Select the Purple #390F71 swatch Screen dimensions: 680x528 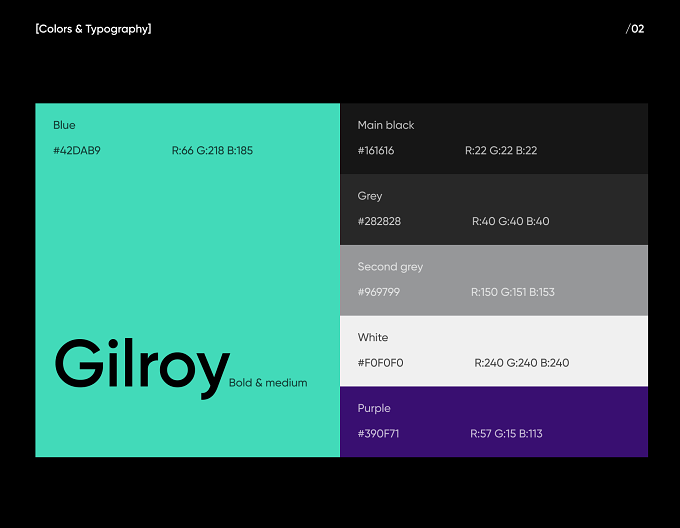click(x=494, y=421)
